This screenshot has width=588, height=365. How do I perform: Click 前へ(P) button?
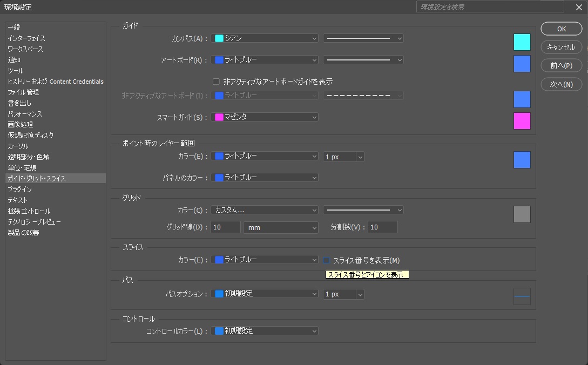click(x=562, y=66)
